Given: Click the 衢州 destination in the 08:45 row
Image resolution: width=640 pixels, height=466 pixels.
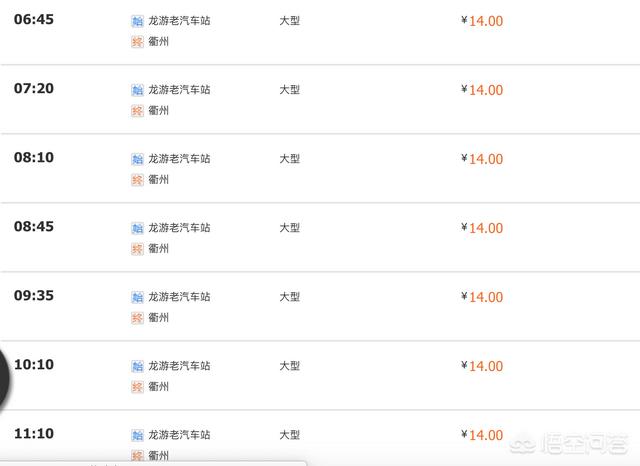Looking at the screenshot, I should [158, 249].
